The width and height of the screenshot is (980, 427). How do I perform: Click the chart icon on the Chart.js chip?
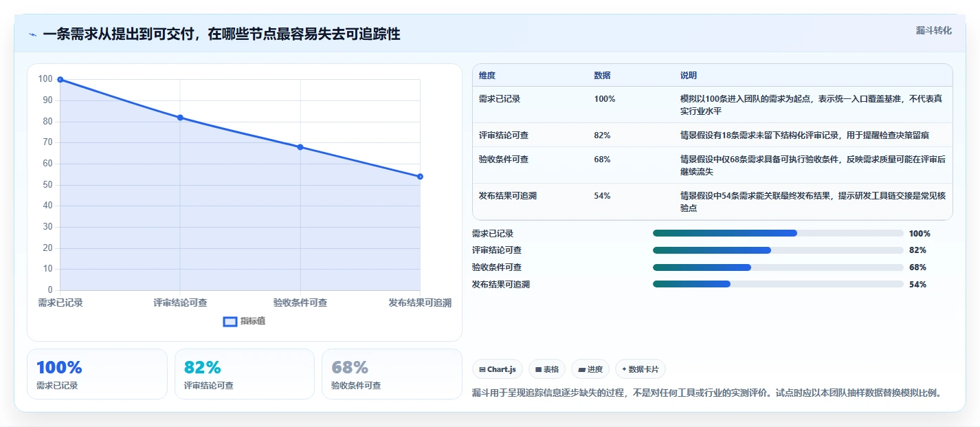[x=482, y=369]
